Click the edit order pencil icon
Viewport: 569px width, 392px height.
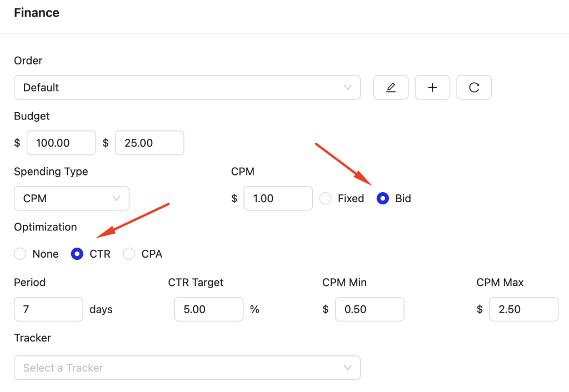tap(391, 88)
